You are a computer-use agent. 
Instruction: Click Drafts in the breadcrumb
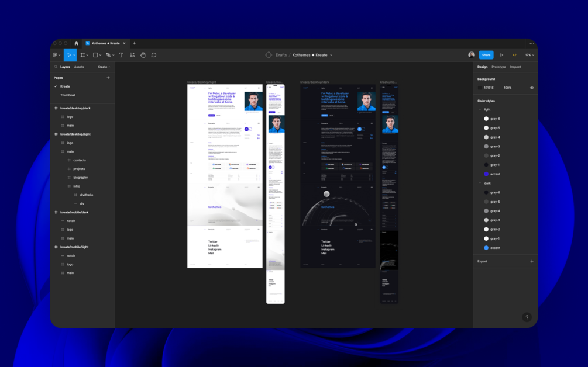point(281,55)
